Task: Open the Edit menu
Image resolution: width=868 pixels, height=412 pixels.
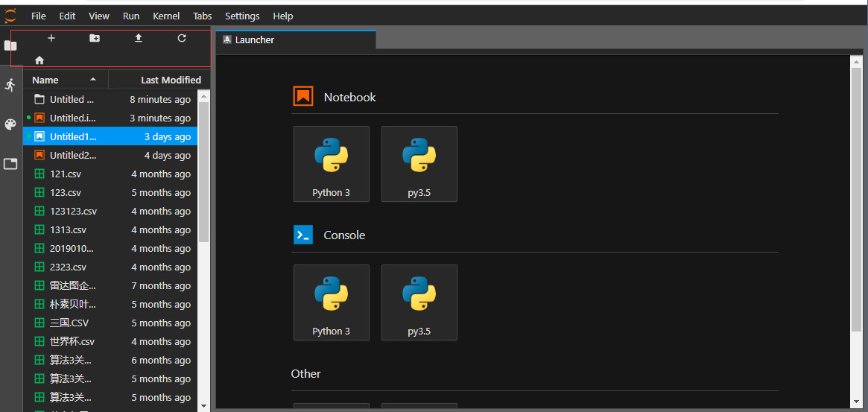Action: (x=68, y=16)
